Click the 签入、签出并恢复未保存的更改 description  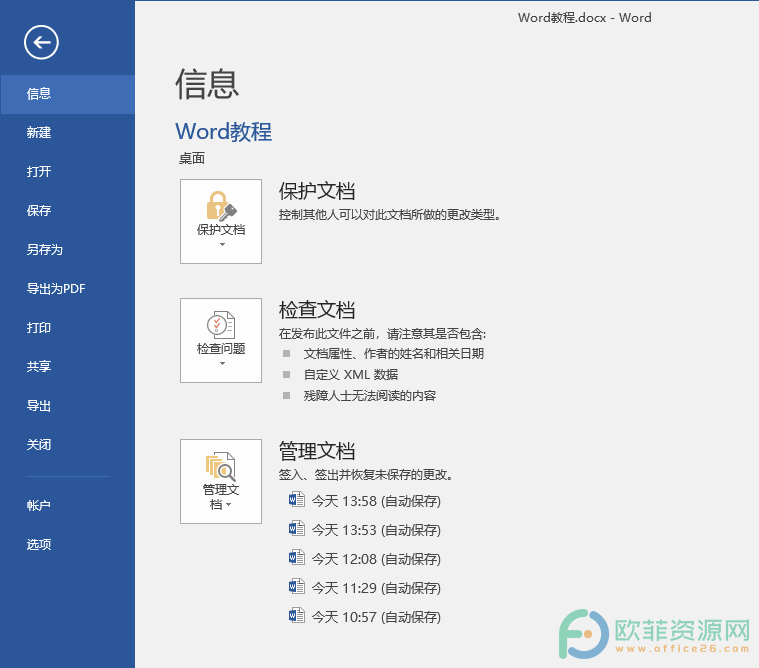pyautogui.click(x=366, y=475)
